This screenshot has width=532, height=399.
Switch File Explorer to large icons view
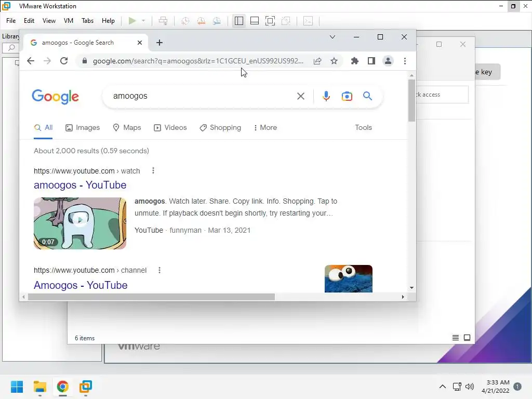(x=467, y=338)
